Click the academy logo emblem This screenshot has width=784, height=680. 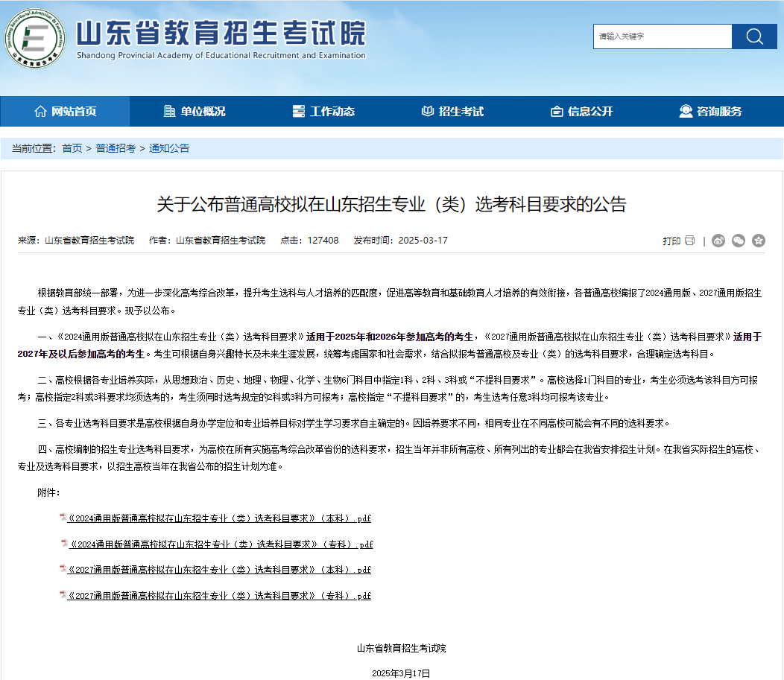coord(34,39)
